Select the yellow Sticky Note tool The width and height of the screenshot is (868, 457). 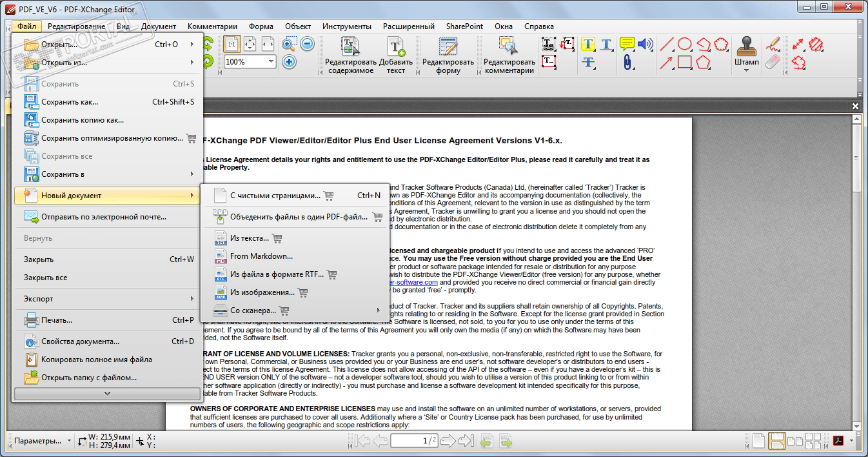[x=627, y=44]
